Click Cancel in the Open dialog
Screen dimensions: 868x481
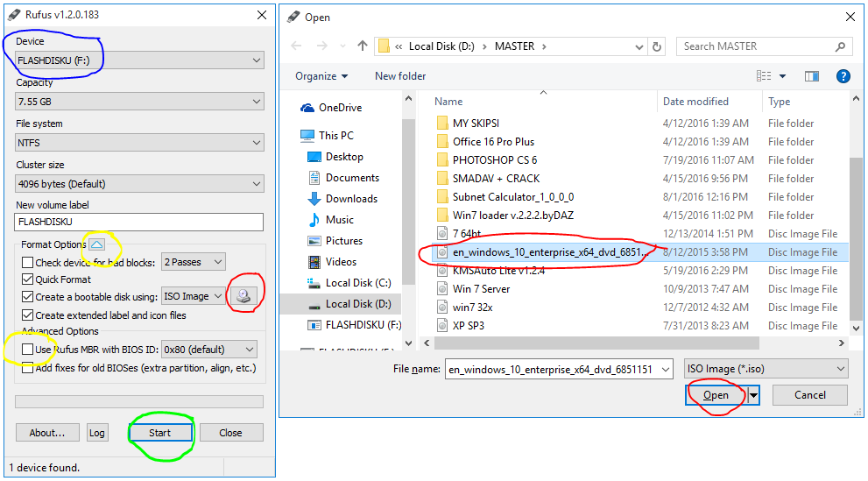(810, 395)
